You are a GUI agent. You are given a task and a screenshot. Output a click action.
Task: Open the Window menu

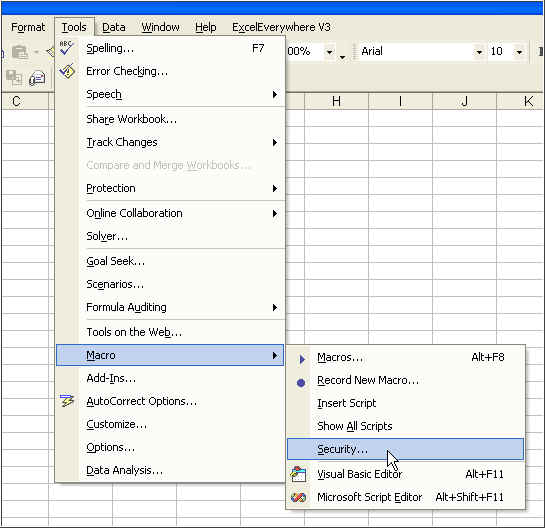pyautogui.click(x=160, y=27)
